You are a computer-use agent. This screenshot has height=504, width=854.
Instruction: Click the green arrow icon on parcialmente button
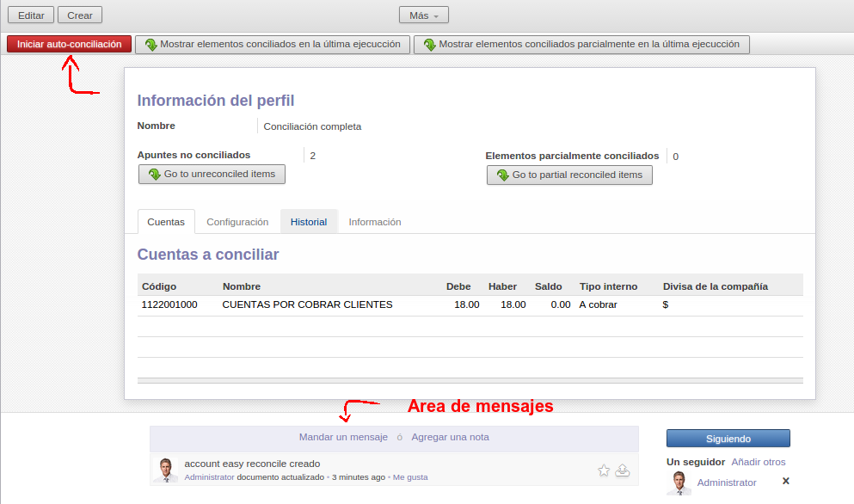click(x=430, y=45)
